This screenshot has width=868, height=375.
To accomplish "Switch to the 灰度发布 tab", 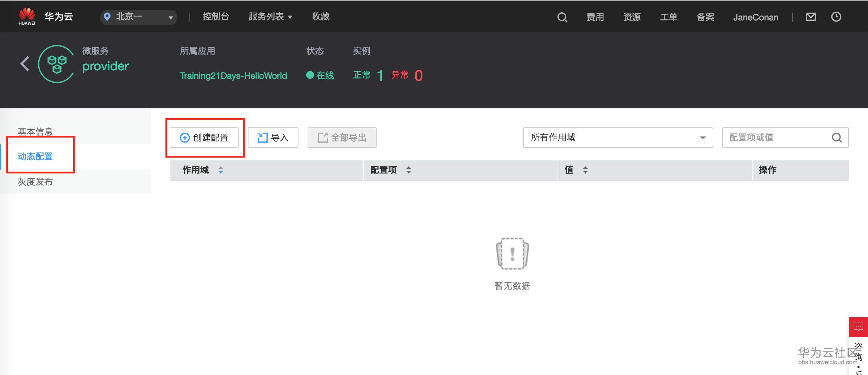I will pos(35,182).
